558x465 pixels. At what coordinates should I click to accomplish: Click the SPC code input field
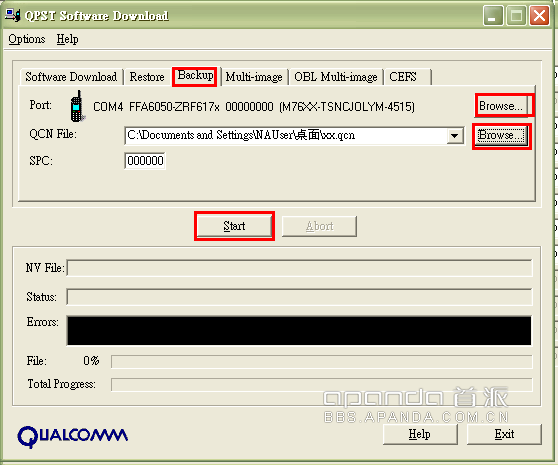(145, 161)
